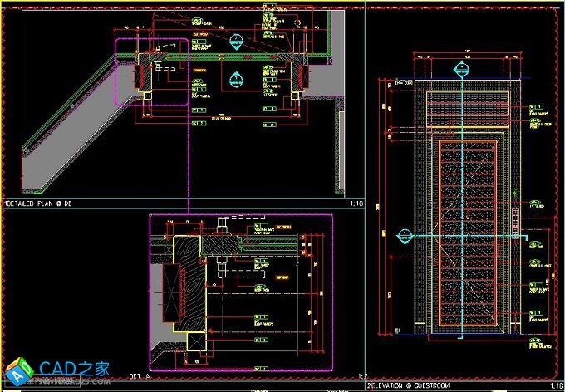565x392 pixels.
Task: Select the 'ELEVATION @ GUESTROOM' title label
Action: [x=413, y=386]
